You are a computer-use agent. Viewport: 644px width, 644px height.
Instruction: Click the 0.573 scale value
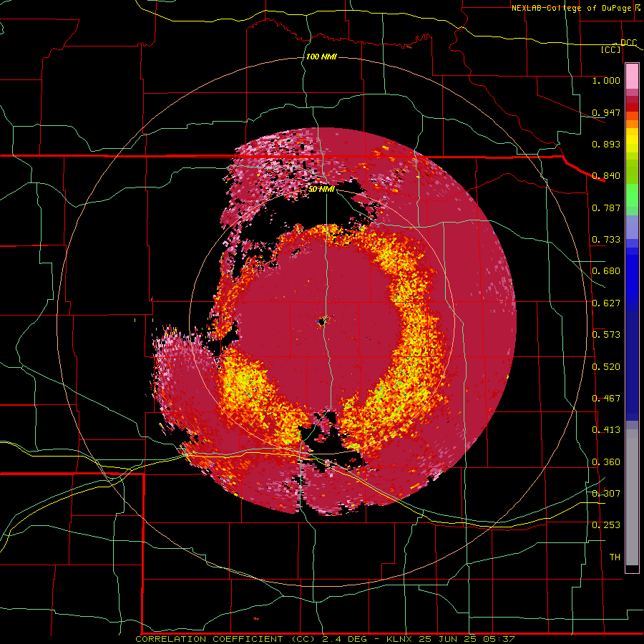point(606,335)
